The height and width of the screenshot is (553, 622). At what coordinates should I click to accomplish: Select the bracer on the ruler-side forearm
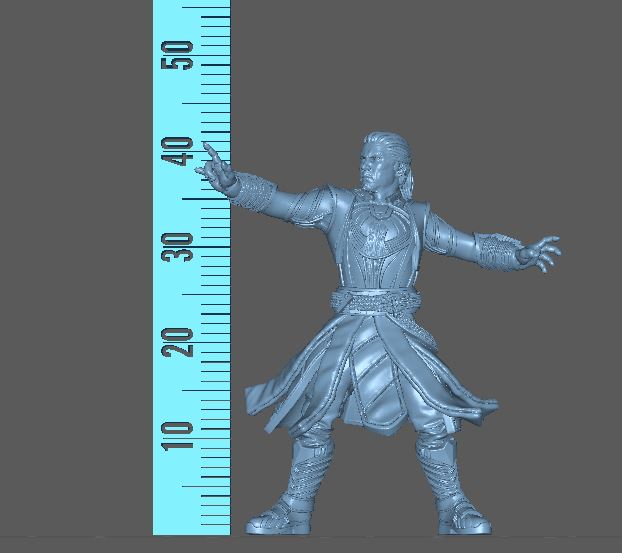(x=257, y=190)
